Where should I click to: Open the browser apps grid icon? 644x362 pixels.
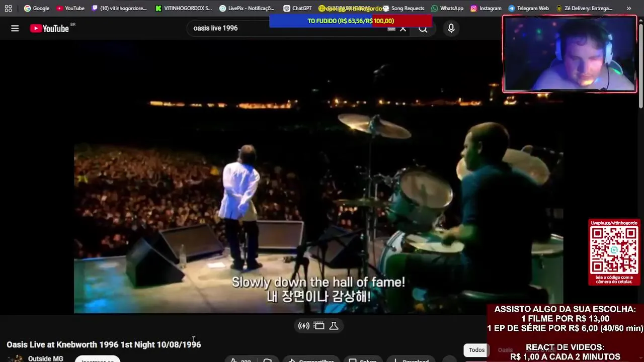[8, 8]
